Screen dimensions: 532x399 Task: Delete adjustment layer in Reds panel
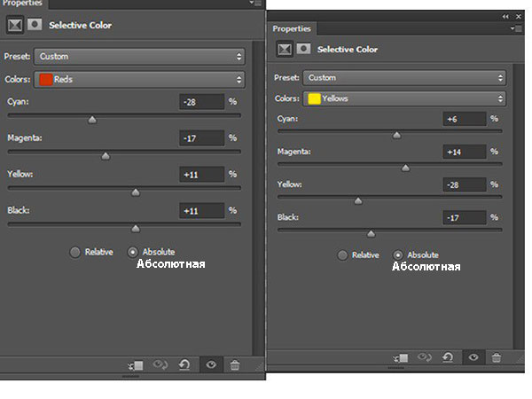235,365
